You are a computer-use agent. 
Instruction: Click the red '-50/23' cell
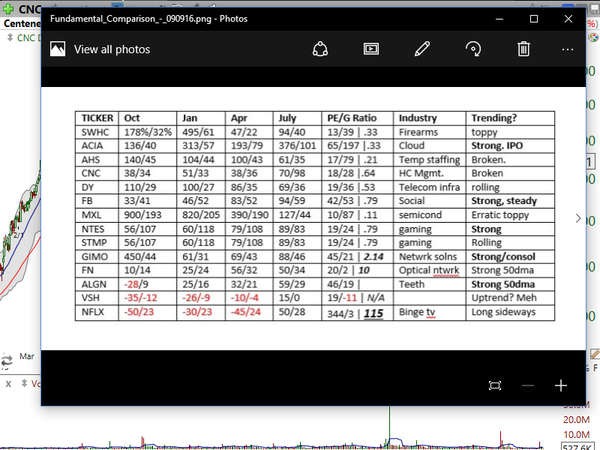coord(148,312)
